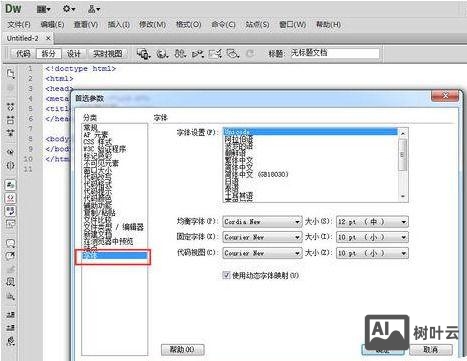467x361 pixels.
Task: Click the visual aids toolbar icon
Action: coord(233,54)
